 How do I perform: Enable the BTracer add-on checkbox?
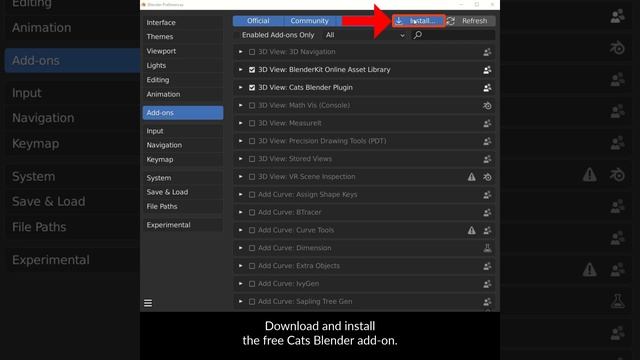(252, 212)
